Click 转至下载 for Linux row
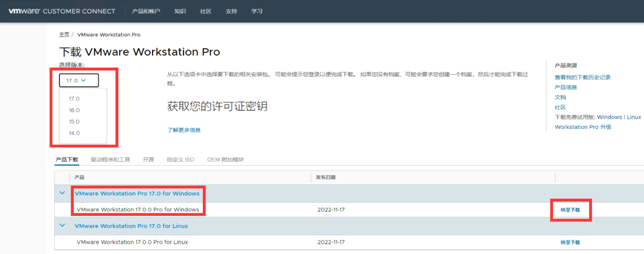This screenshot has height=254, width=644. click(x=570, y=242)
